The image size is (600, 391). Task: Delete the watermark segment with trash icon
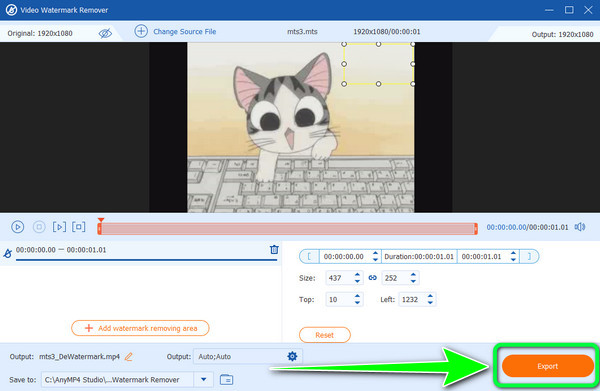click(274, 249)
